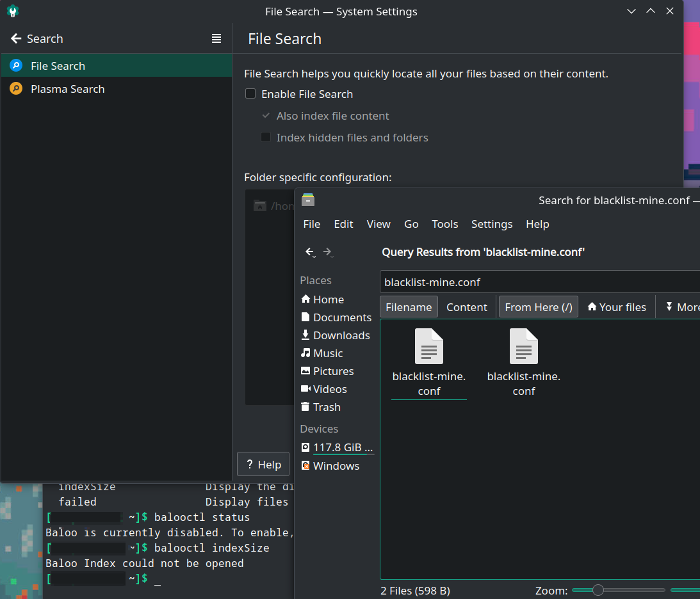
Task: Click Dolphin's back navigation arrow
Action: click(310, 252)
